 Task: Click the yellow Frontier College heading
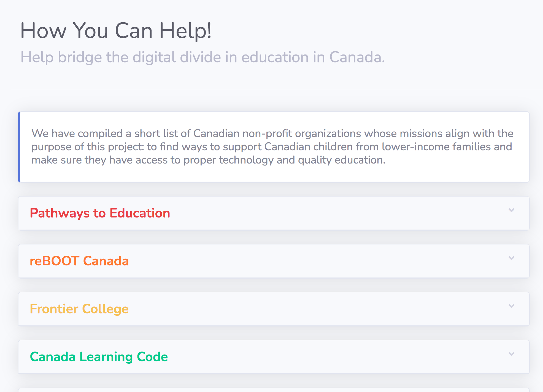(x=79, y=309)
